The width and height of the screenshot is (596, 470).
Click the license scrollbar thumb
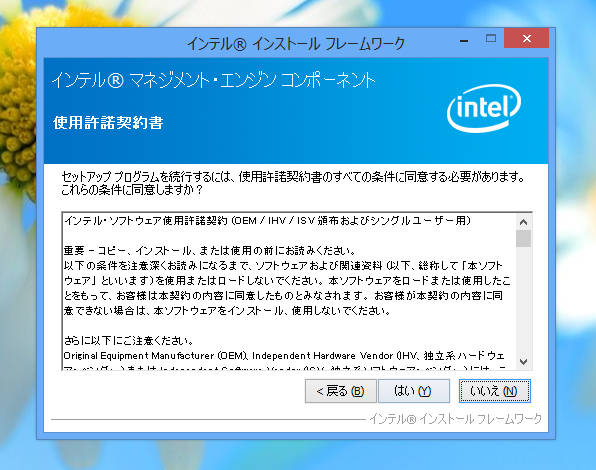(x=523, y=239)
